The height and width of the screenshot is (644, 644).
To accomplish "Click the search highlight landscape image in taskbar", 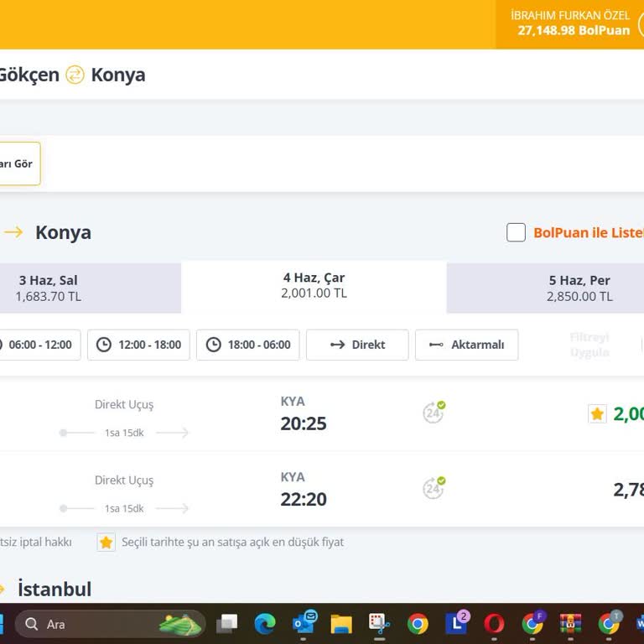I will tap(179, 625).
